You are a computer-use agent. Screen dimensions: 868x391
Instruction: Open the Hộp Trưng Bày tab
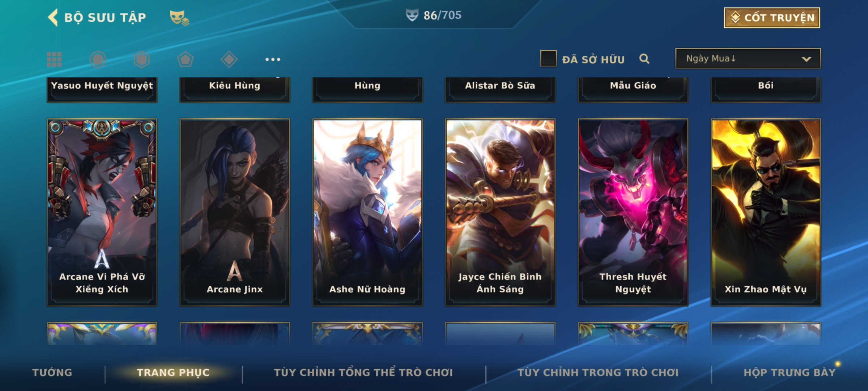[x=790, y=373]
